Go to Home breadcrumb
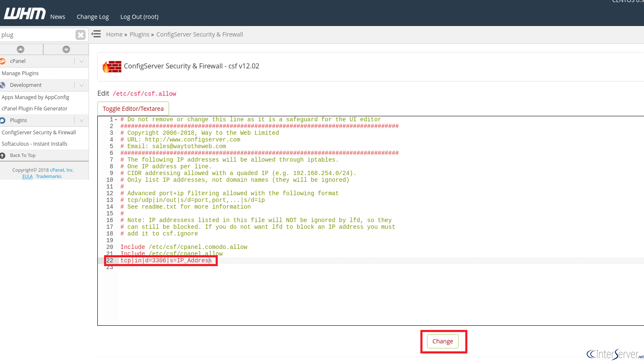644x361 pixels. [114, 34]
